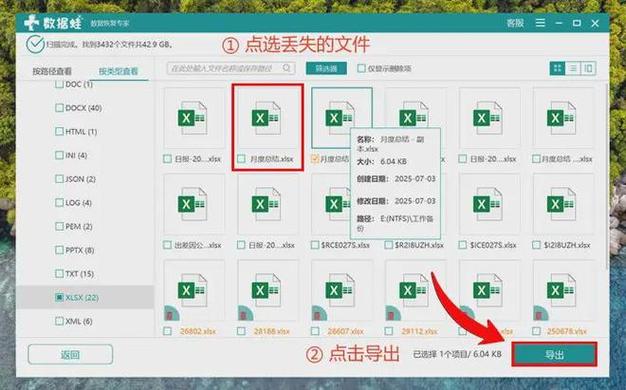Tick the checkbox beside 28607.xlsx
626x390 pixels.
pyautogui.click(x=315, y=331)
